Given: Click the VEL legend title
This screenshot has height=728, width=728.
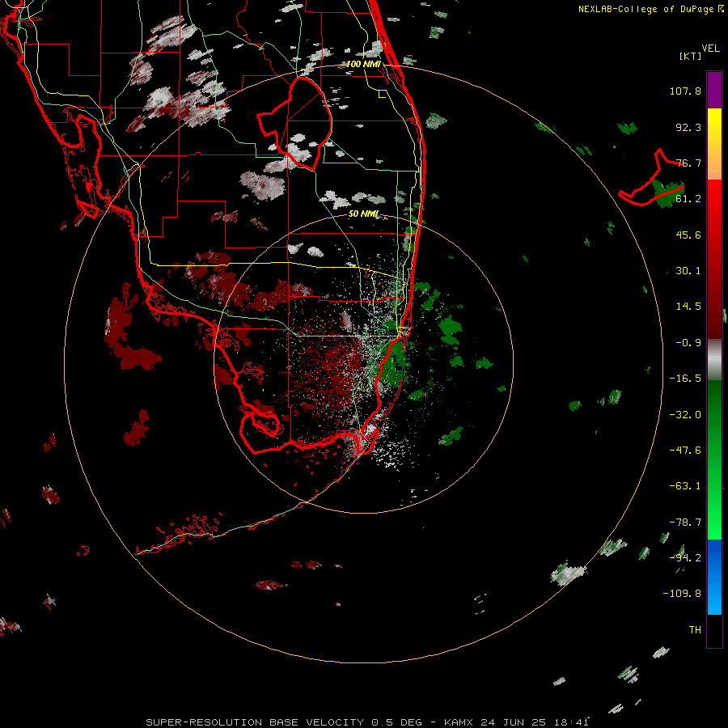Looking at the screenshot, I should tap(710, 49).
